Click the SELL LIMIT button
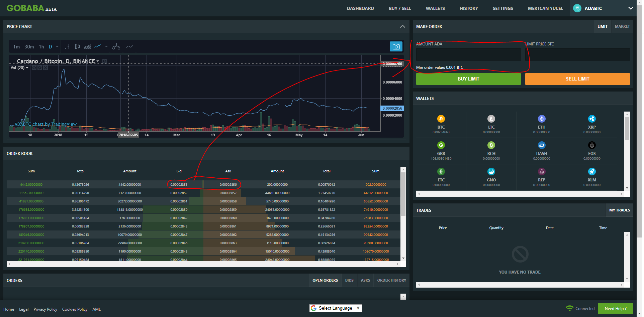The height and width of the screenshot is (317, 644). 577,79
